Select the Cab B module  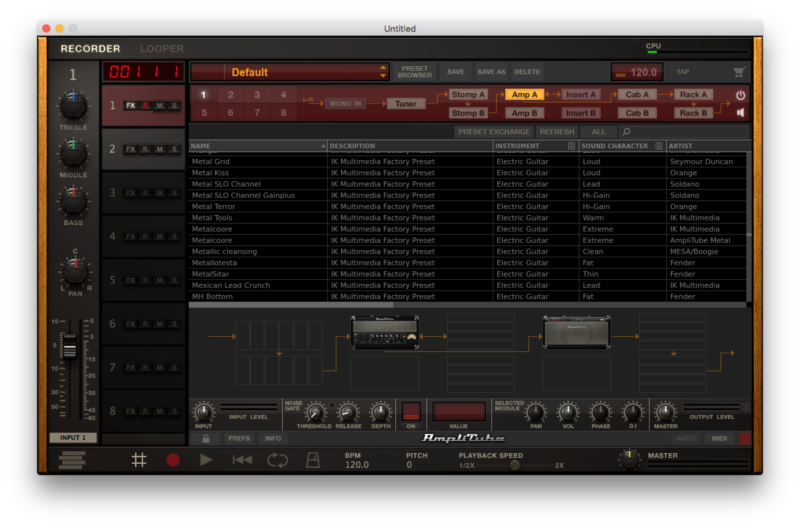[x=637, y=113]
